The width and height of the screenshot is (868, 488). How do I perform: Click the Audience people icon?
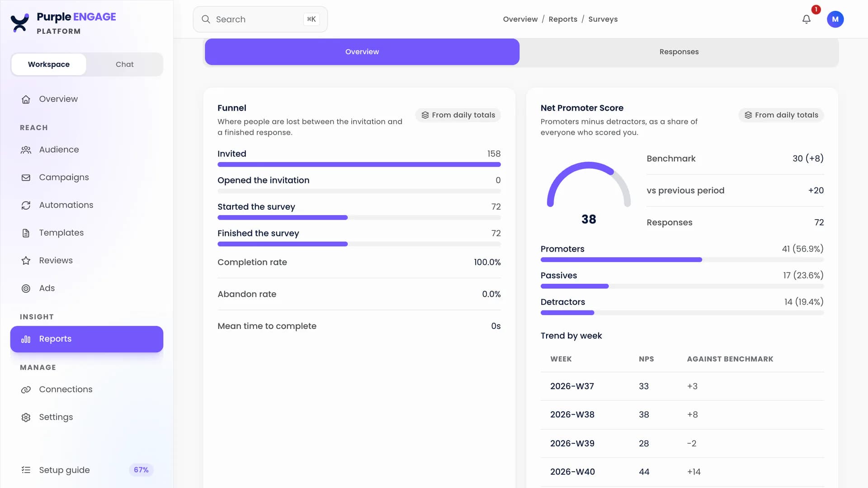26,150
